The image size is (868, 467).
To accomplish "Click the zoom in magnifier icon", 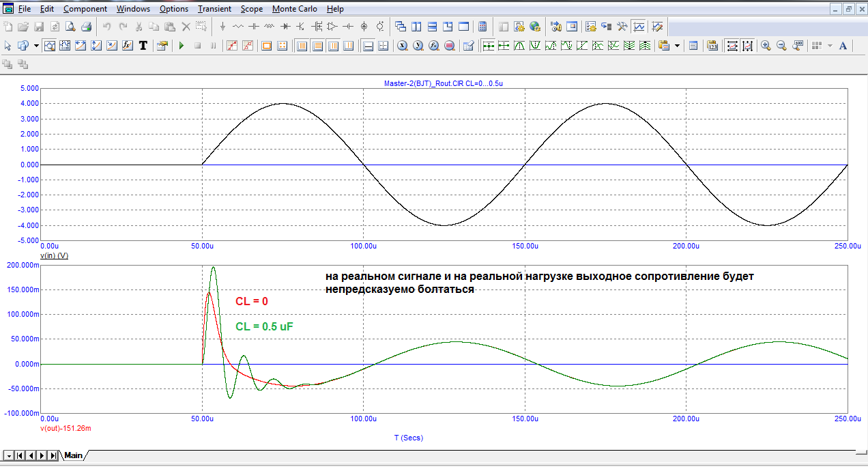I will (x=766, y=46).
